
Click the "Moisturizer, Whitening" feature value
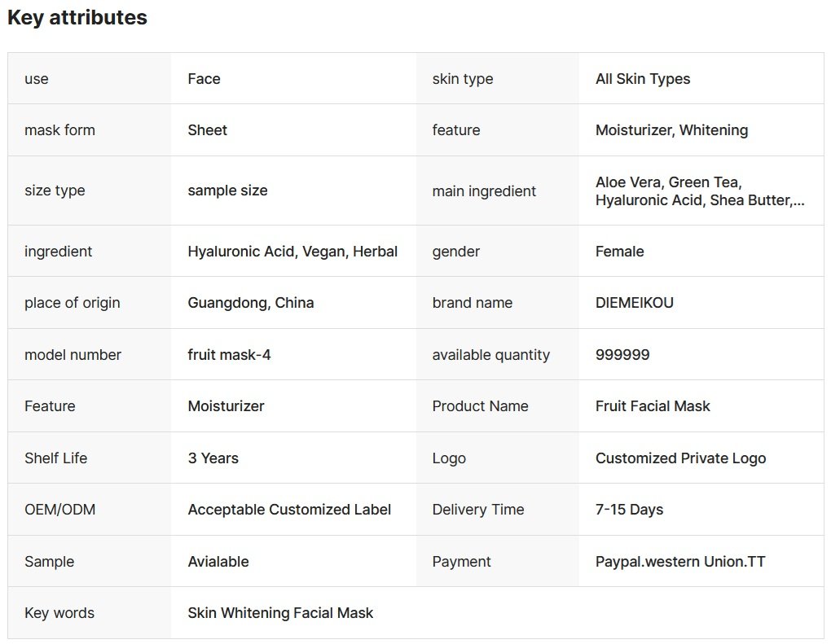coord(671,130)
